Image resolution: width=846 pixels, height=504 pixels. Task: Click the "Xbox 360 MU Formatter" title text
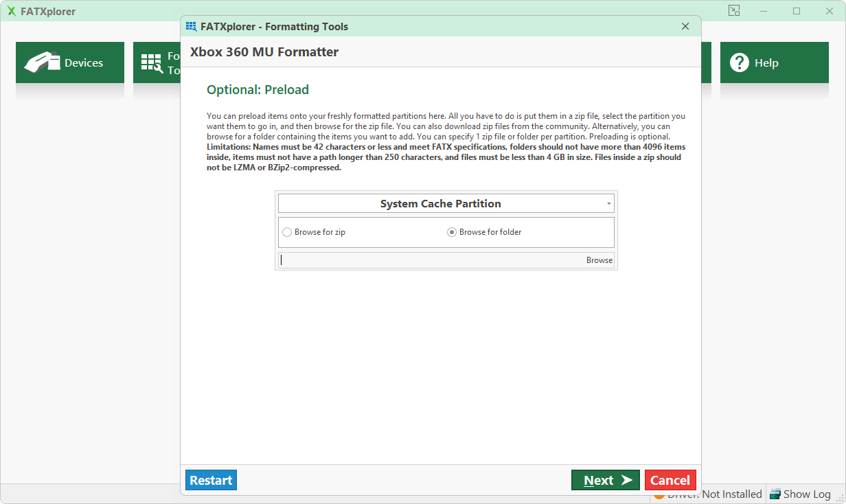pyautogui.click(x=264, y=52)
